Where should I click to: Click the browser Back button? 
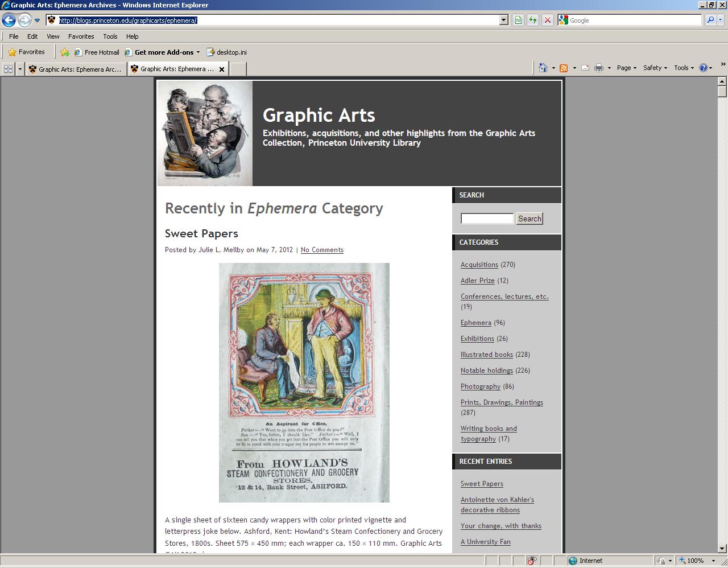(x=9, y=20)
